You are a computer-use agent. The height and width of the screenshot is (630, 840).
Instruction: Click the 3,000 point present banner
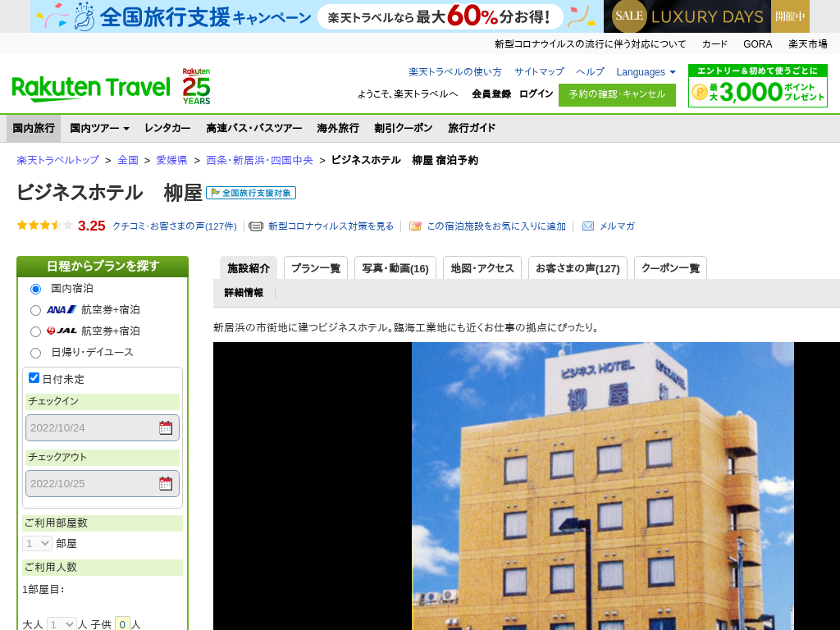[757, 85]
